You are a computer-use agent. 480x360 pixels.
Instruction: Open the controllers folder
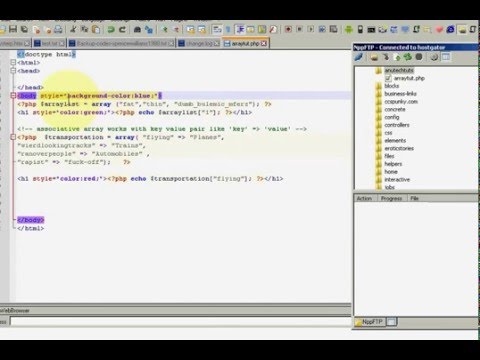tap(397, 125)
